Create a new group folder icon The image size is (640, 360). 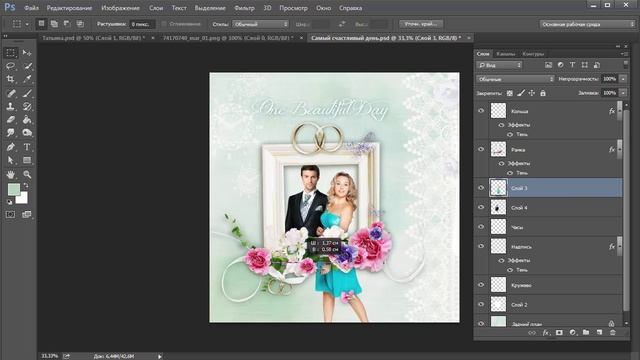pyautogui.click(x=586, y=333)
